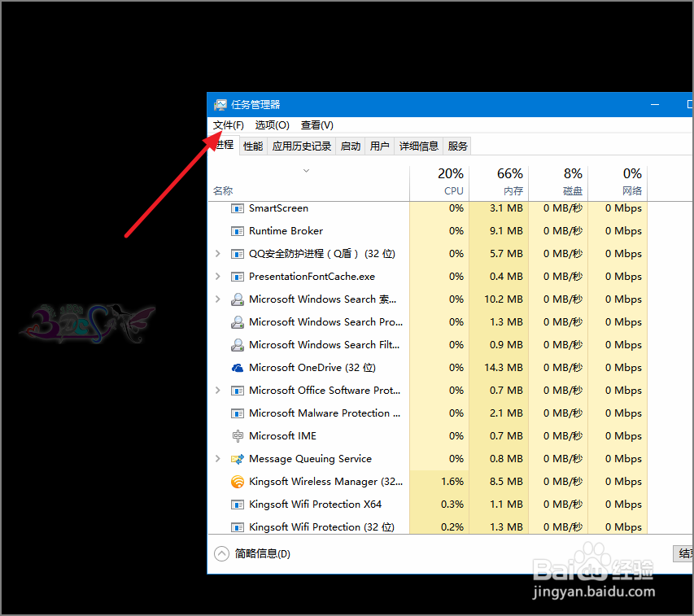
Task: Click the Microsoft Windows Search Pro... icon
Action: 238,322
